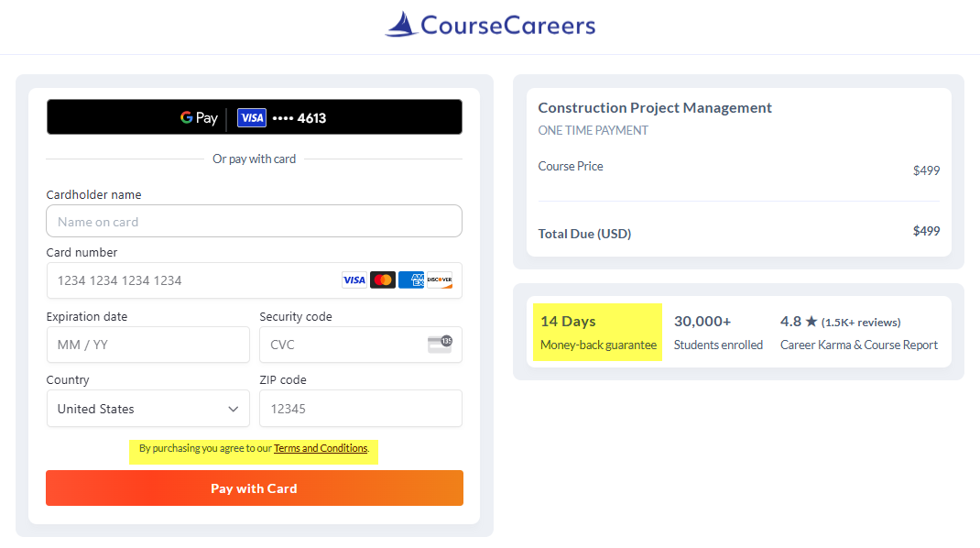The height and width of the screenshot is (548, 980).
Task: Click the Visa card brand icon
Action: [x=354, y=280]
